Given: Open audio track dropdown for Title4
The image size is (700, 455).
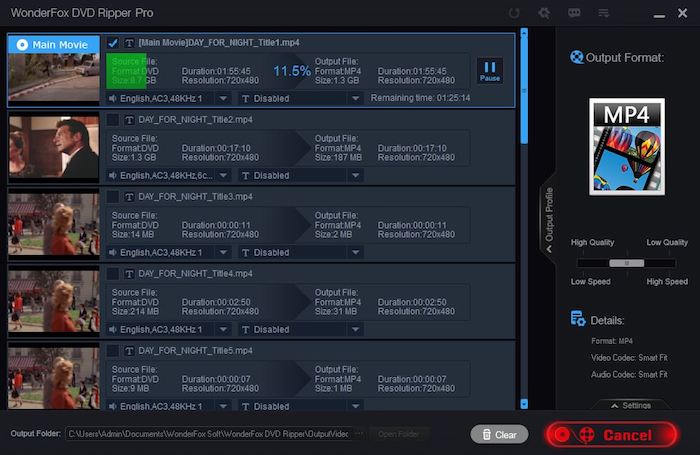Looking at the screenshot, I should click(223, 330).
